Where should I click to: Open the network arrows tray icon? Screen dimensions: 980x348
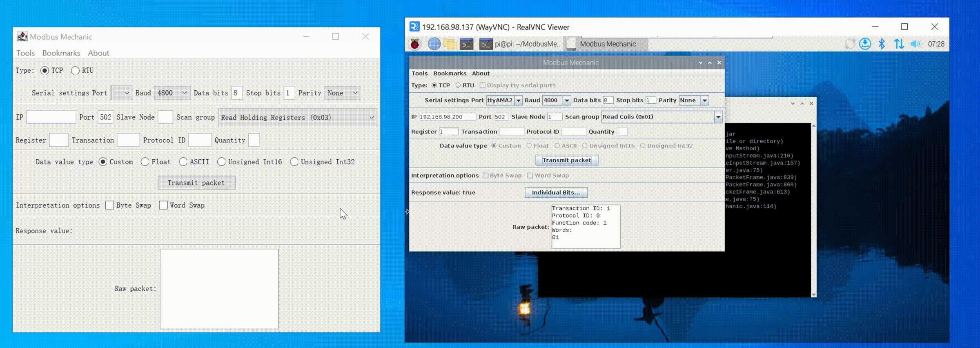[x=899, y=44]
